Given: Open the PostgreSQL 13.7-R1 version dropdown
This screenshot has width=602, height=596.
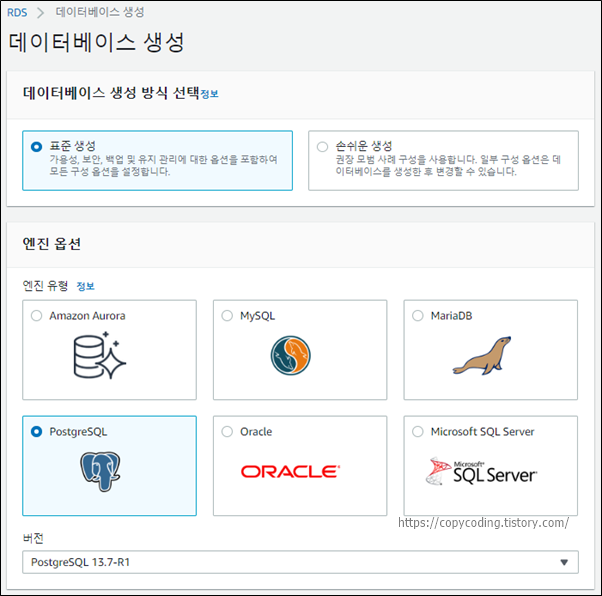Looking at the screenshot, I should point(300,562).
